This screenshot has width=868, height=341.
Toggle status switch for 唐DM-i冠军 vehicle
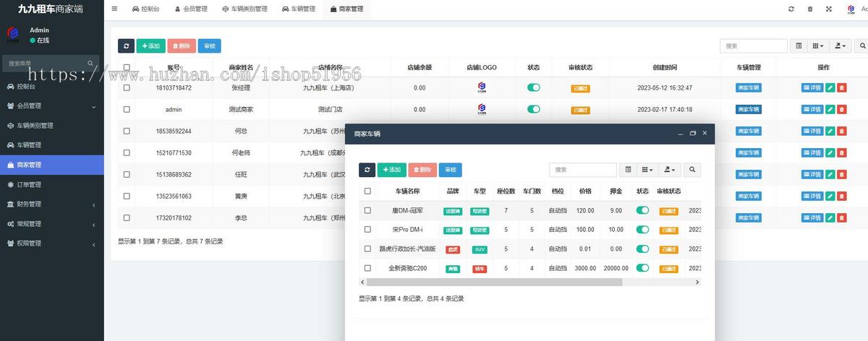coord(642,210)
